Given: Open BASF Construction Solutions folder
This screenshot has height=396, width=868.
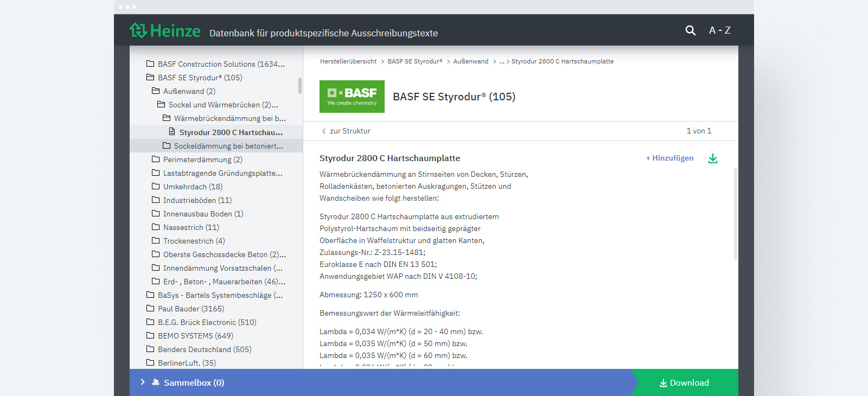Looking at the screenshot, I should click(216, 64).
